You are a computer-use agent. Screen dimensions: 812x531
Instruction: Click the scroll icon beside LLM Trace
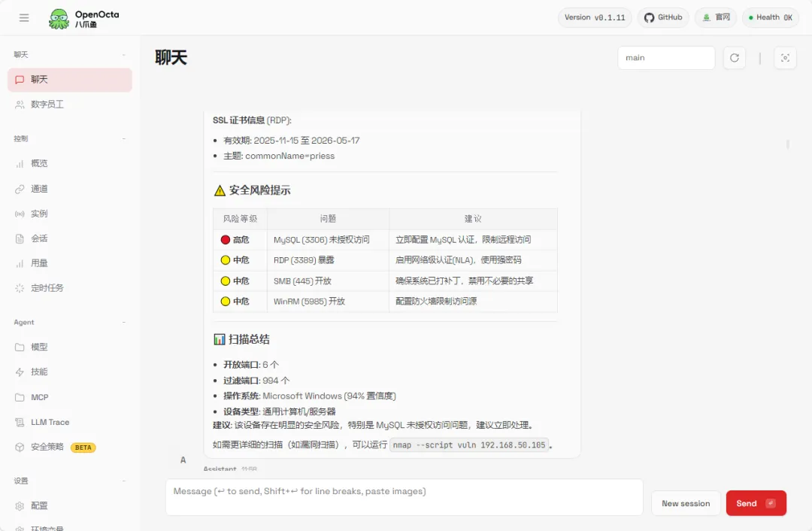point(20,422)
